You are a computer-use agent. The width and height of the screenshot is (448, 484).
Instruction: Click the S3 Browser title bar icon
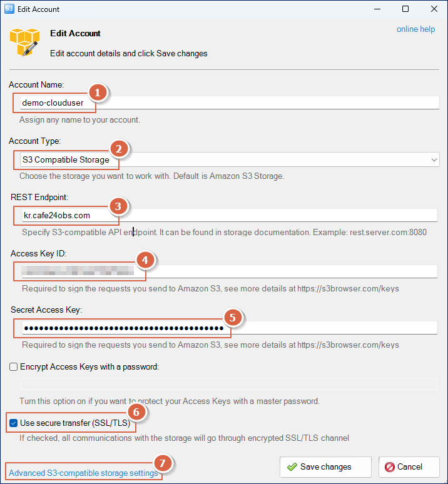tap(9, 9)
